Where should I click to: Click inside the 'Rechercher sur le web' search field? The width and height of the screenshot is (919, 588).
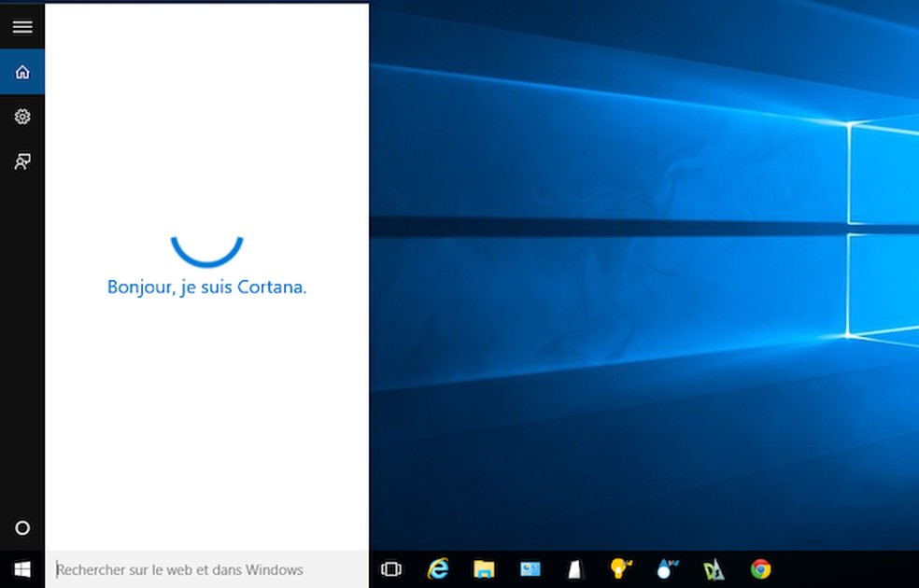point(187,568)
